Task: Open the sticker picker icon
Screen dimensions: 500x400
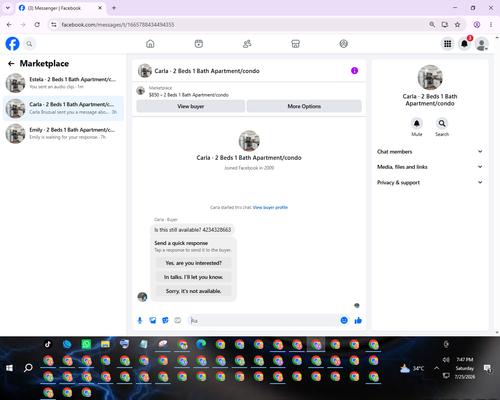Action: [x=165, y=320]
